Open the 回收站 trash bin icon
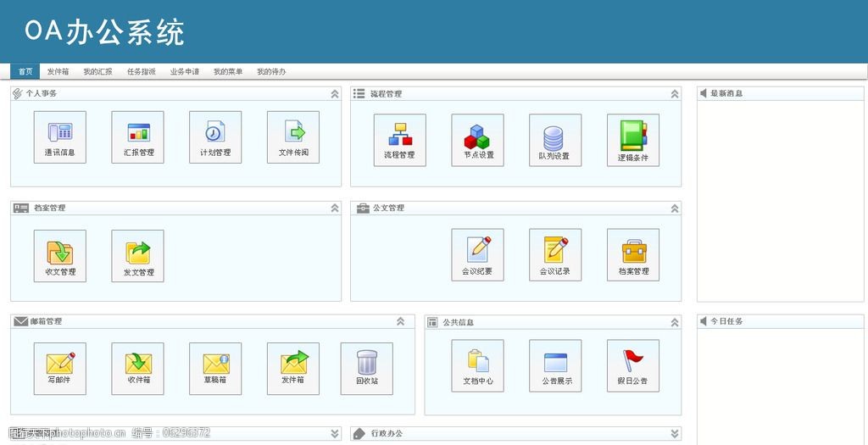 point(366,368)
